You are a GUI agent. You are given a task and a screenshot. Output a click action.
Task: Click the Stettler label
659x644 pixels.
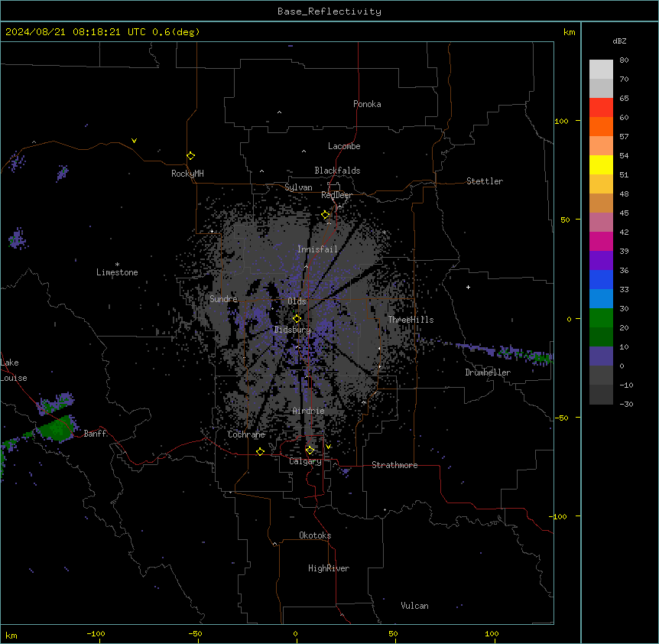pos(485,181)
